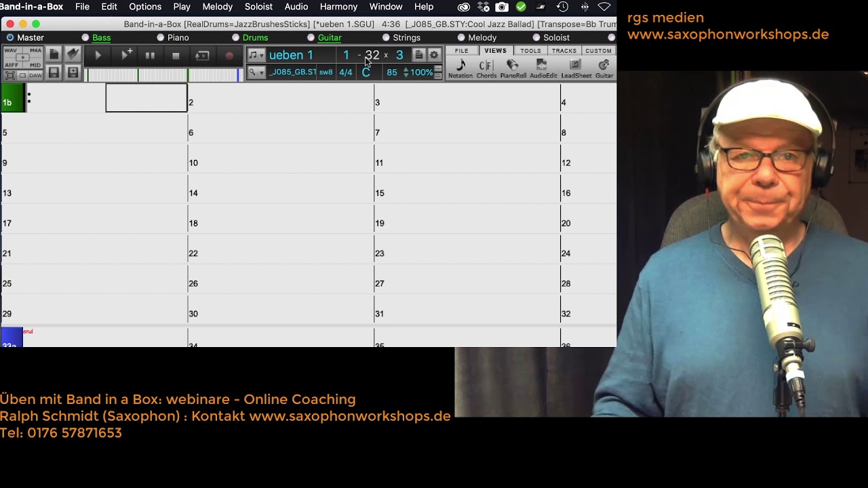Click the tempo percentage 100%
This screenshot has width=868, height=488.
tap(422, 73)
